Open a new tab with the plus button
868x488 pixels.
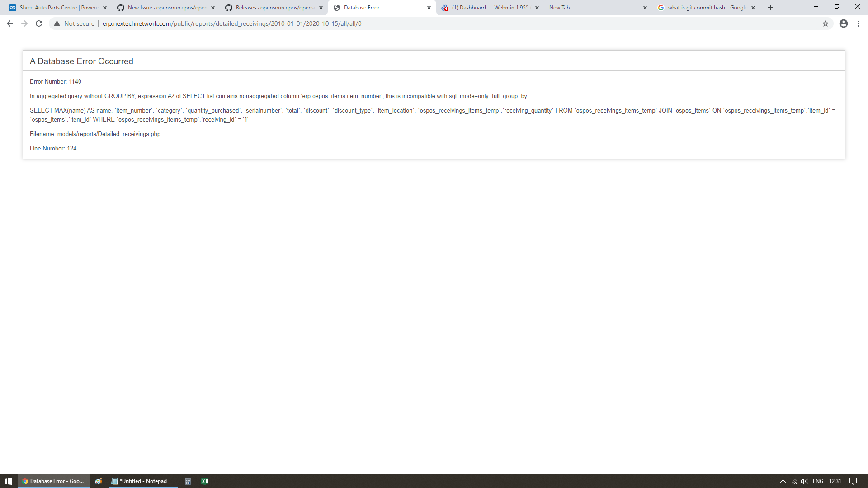[x=770, y=8]
